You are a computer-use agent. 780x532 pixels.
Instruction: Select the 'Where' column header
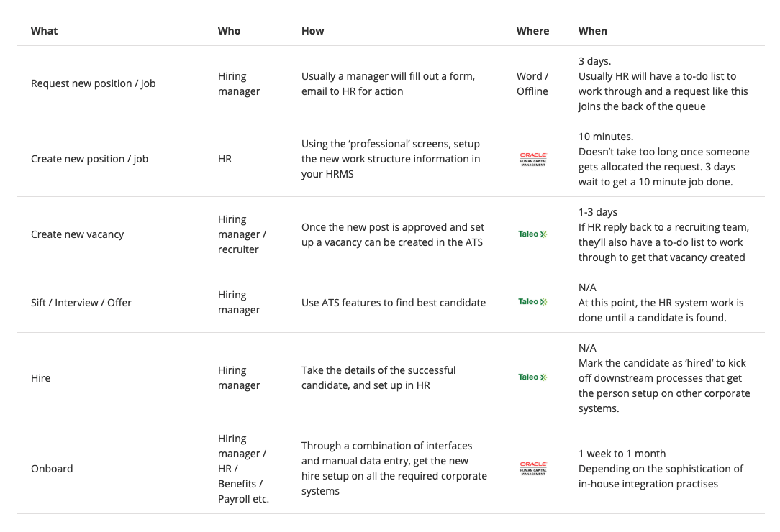pos(532,31)
